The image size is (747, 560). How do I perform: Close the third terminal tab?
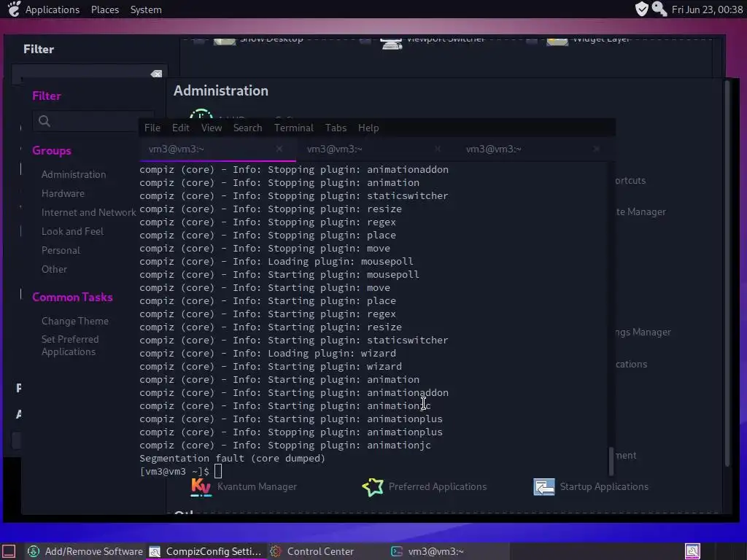point(596,149)
